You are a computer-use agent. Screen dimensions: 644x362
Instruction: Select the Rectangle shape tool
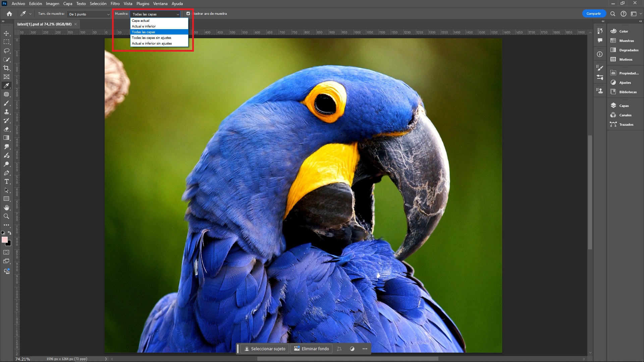coord(6,199)
